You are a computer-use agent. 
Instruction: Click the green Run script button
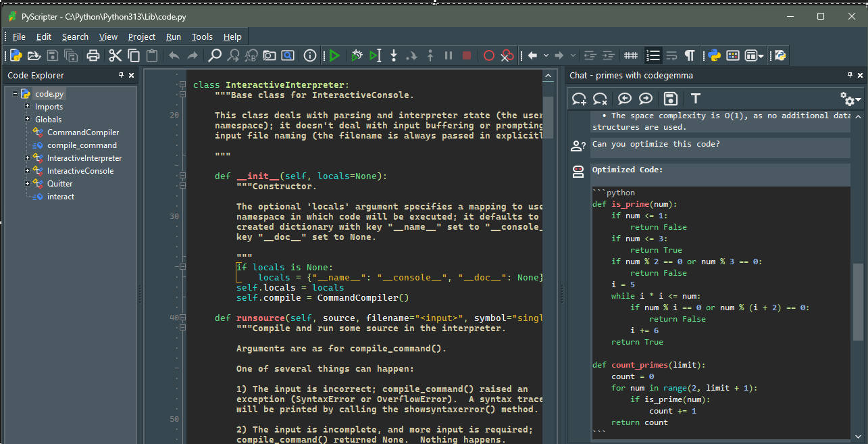(x=334, y=56)
